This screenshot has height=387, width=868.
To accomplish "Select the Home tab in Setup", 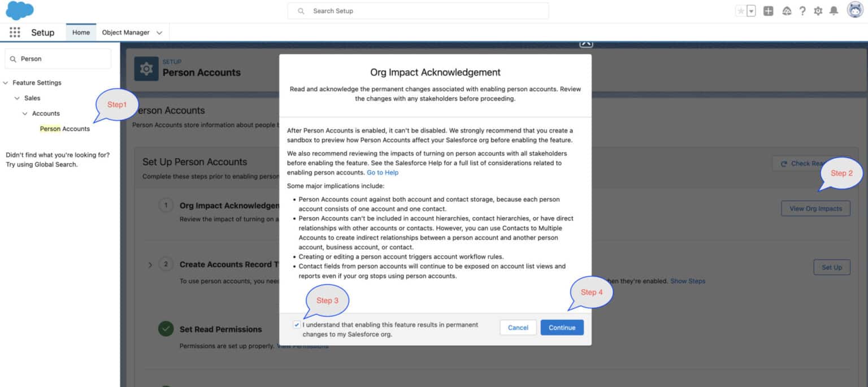I will point(81,32).
